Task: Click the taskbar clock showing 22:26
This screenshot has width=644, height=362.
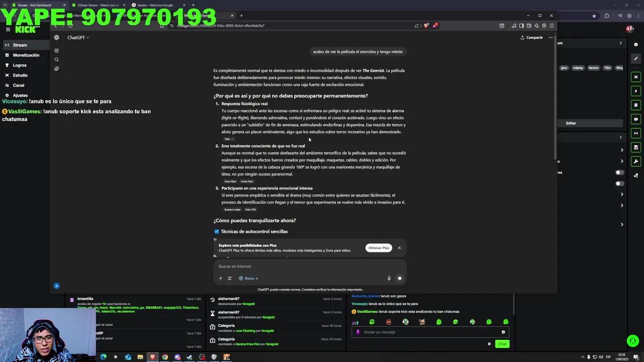Action: pos(622,357)
